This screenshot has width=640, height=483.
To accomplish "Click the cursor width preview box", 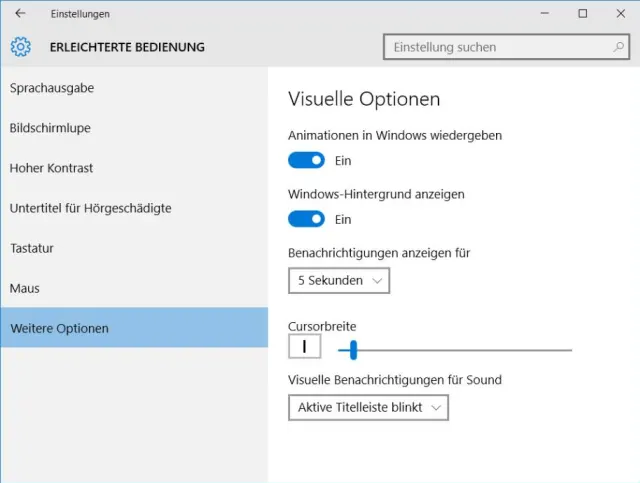I will pos(304,347).
